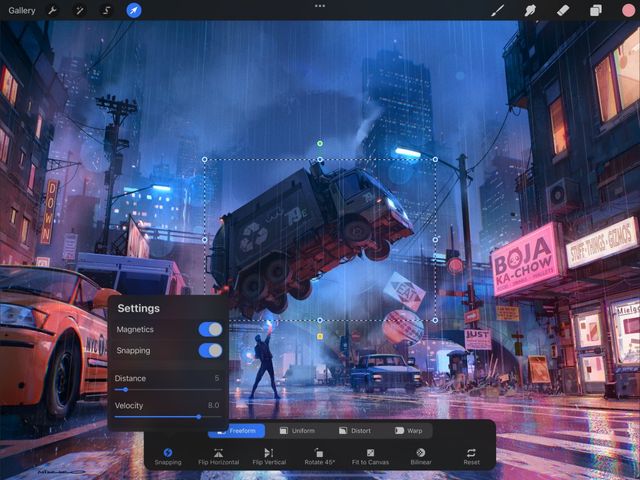This screenshot has width=640, height=480.
Task: Flip the selection horizontally
Action: click(218, 457)
